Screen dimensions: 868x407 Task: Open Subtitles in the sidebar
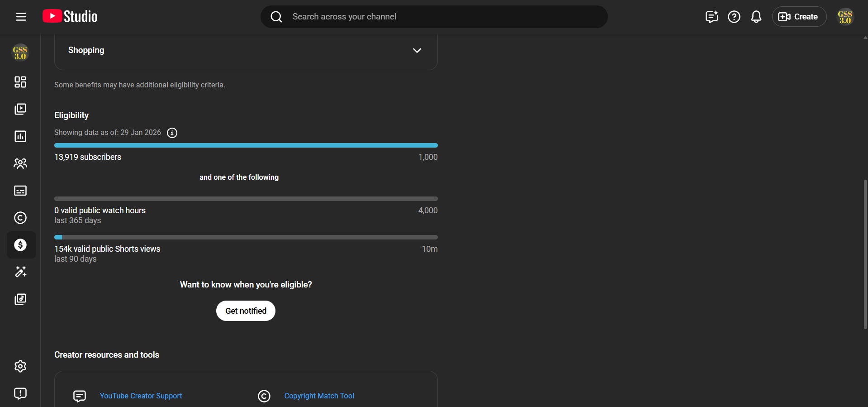[20, 191]
